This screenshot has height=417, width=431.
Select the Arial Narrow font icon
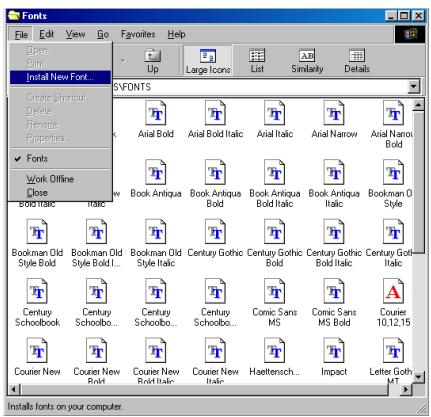tap(334, 113)
